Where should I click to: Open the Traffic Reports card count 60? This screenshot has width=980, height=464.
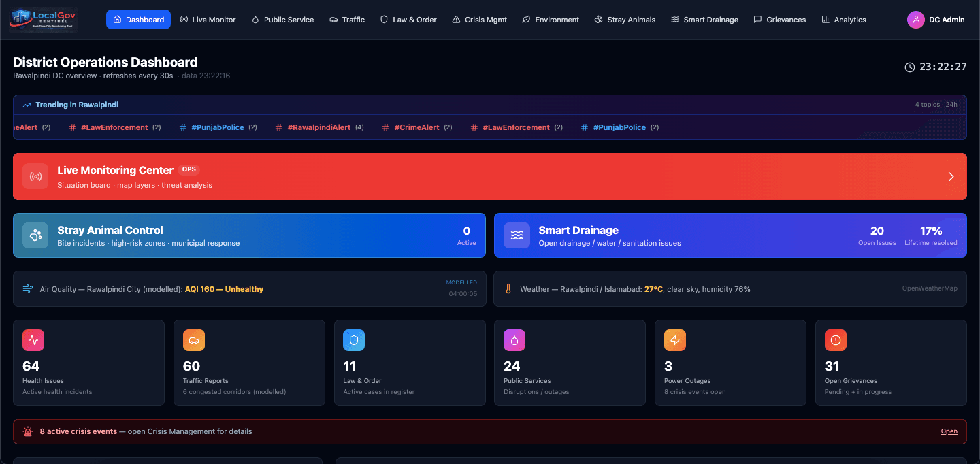click(192, 366)
